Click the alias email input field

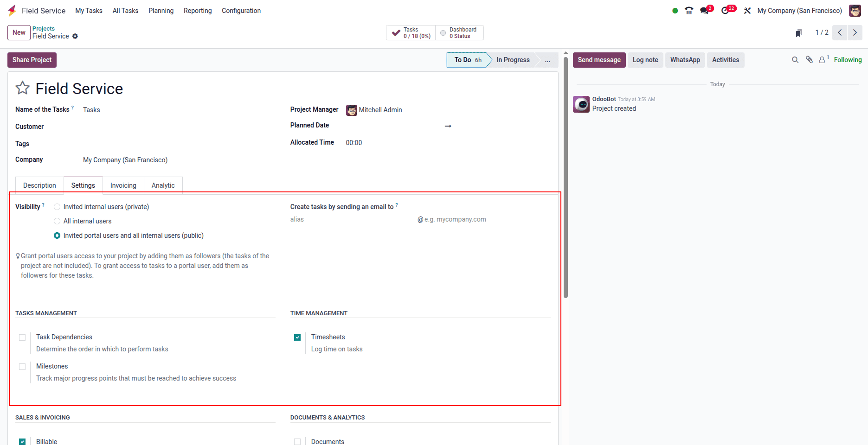[353, 219]
